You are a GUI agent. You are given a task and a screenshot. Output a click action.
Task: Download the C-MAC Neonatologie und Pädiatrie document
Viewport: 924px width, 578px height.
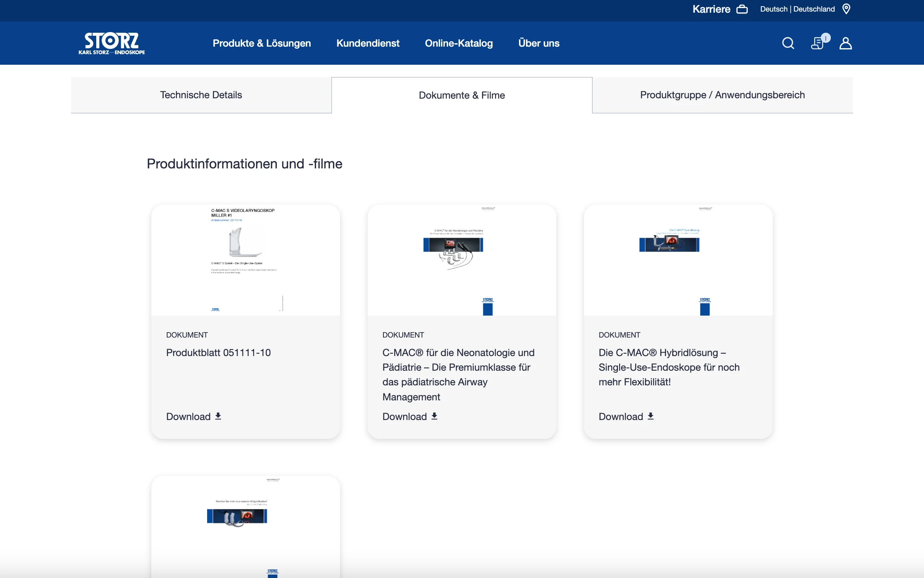(x=410, y=417)
